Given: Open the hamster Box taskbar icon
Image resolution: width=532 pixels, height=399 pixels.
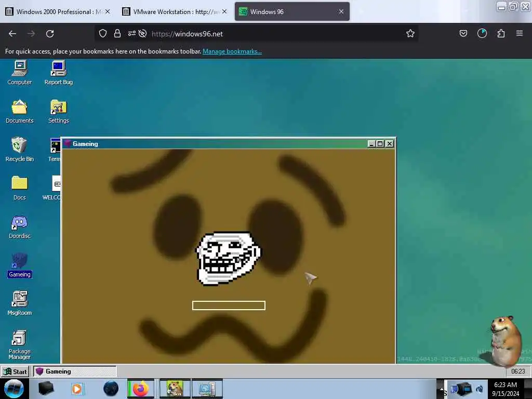Looking at the screenshot, I should [x=175, y=389].
